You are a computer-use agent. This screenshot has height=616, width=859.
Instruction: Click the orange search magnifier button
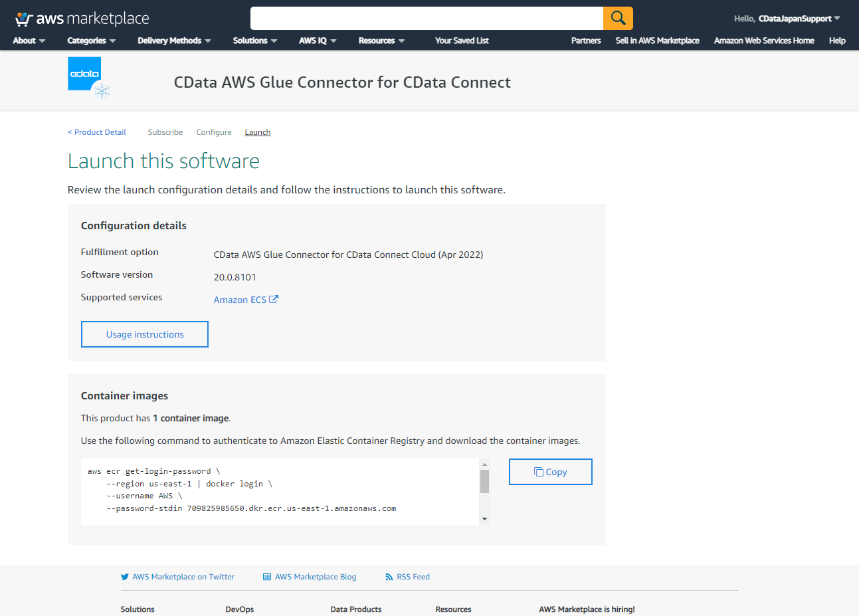(618, 19)
